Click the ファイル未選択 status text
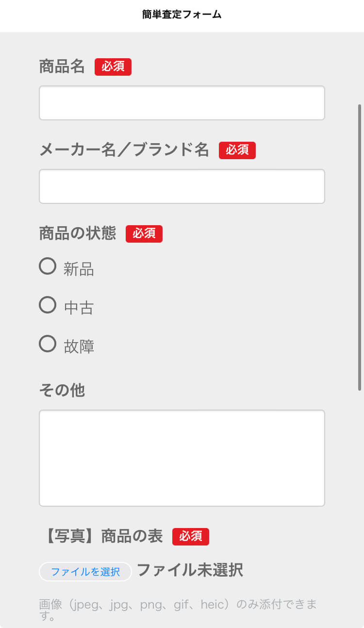 click(190, 570)
